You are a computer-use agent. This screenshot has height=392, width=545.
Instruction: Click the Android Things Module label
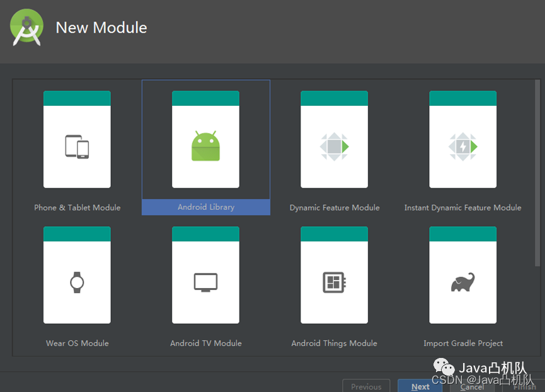334,343
